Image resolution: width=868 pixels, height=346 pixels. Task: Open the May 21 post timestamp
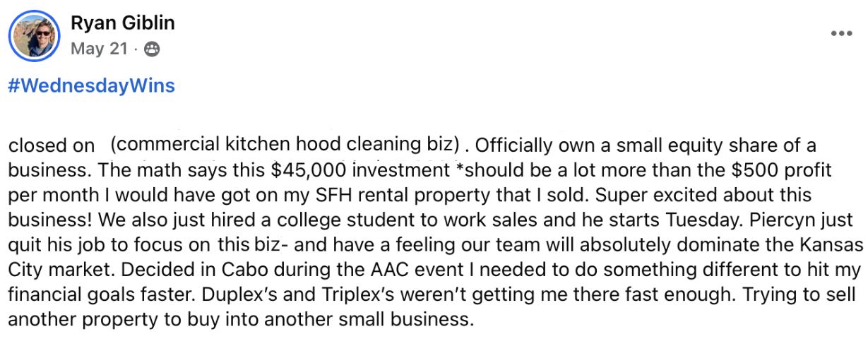click(x=99, y=49)
